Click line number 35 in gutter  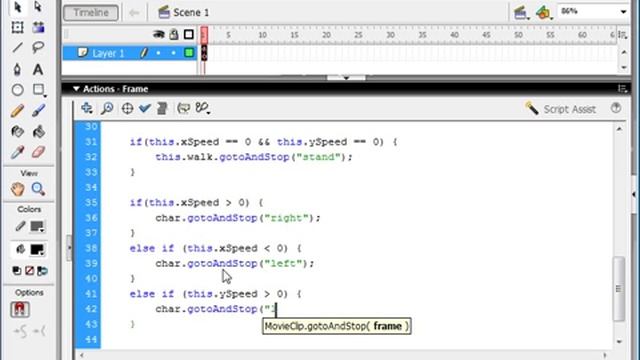pos(91,203)
